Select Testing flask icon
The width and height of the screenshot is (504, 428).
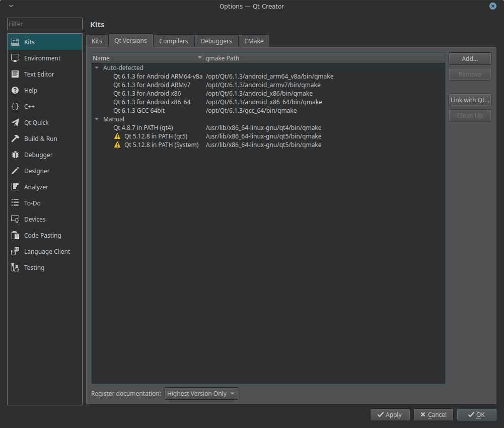pos(15,267)
